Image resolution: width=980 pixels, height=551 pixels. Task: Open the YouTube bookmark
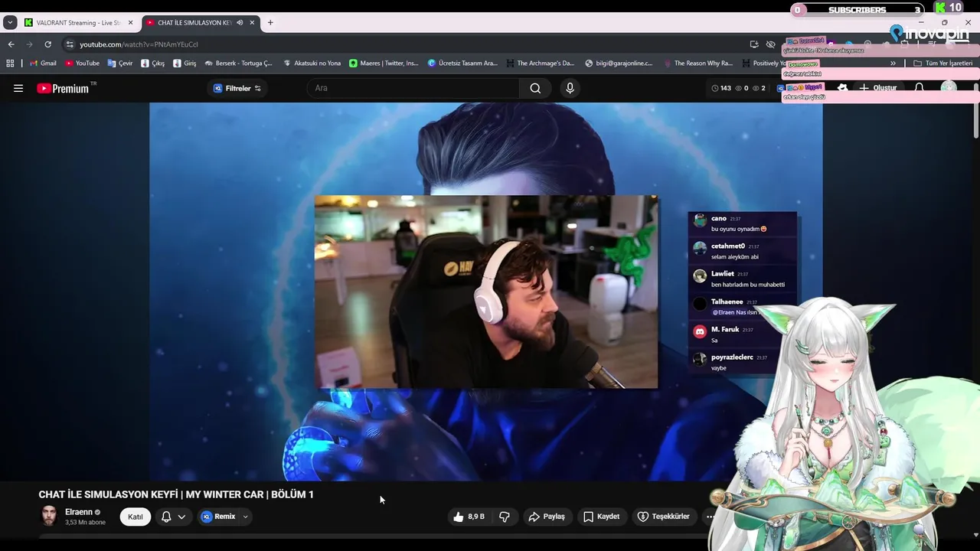pos(82,64)
